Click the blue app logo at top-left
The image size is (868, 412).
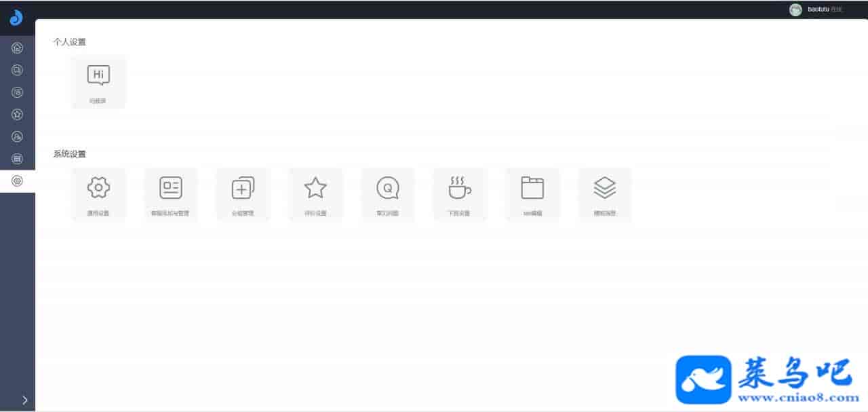click(16, 18)
